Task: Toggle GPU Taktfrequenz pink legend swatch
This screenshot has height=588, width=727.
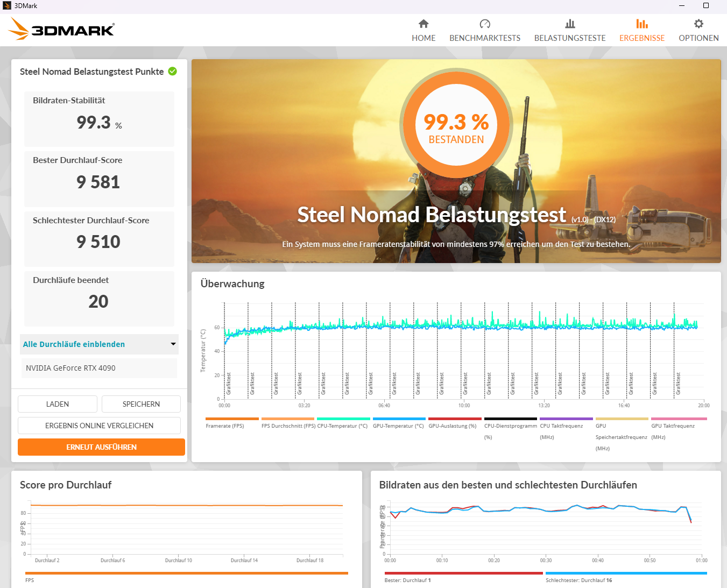Action: (679, 419)
